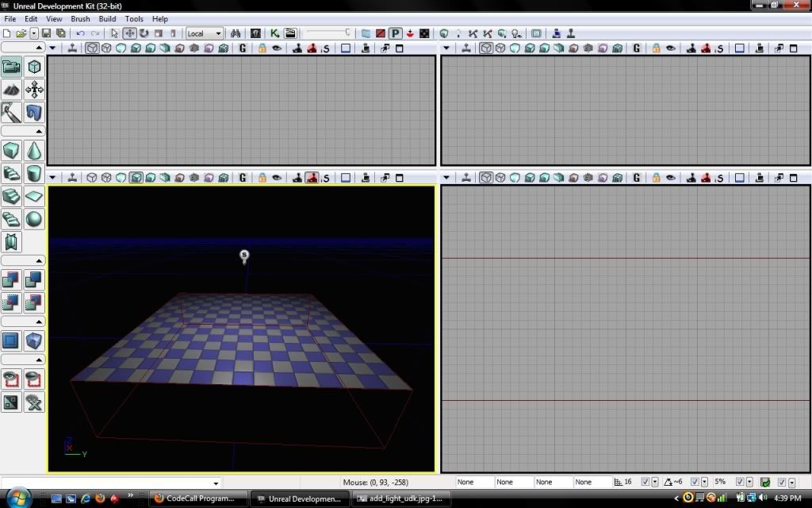
Task: Toggle Game View G in top-left viewport
Action: pos(243,48)
